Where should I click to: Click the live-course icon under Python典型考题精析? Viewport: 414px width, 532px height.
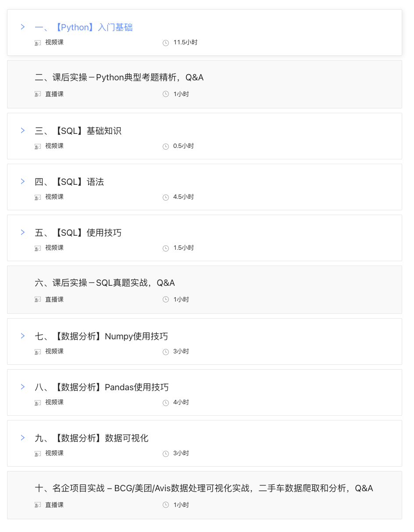pos(38,94)
